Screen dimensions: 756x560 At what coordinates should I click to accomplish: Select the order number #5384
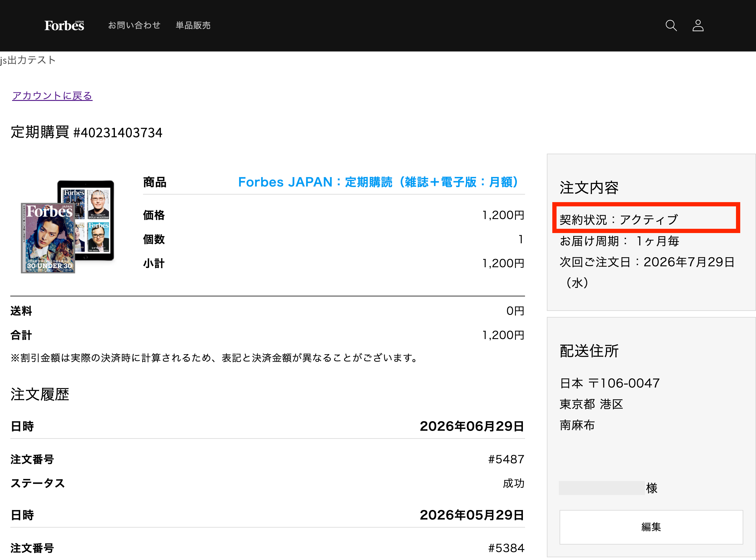click(506, 548)
